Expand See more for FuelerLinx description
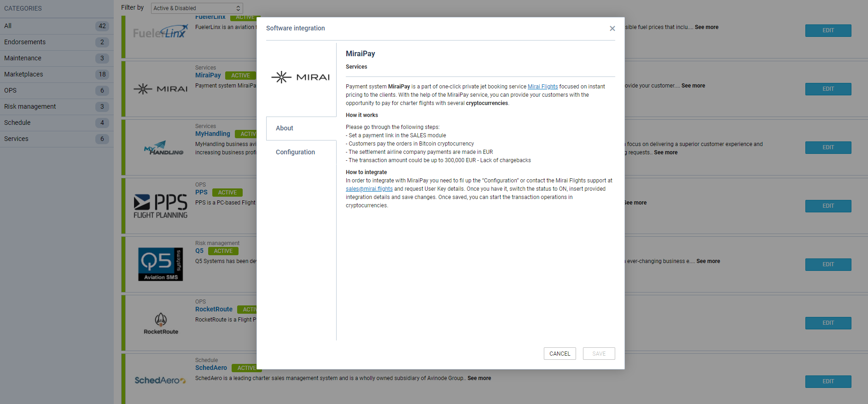Screen dimensions: 868x404 tap(706, 27)
